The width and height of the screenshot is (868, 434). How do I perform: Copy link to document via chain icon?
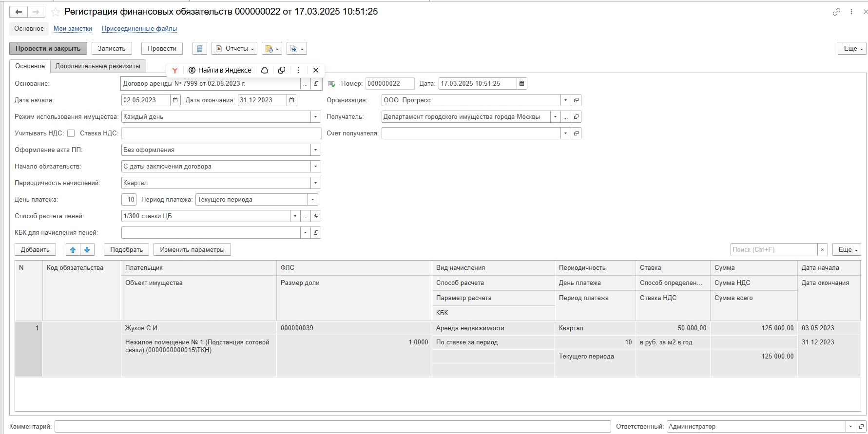(x=836, y=12)
